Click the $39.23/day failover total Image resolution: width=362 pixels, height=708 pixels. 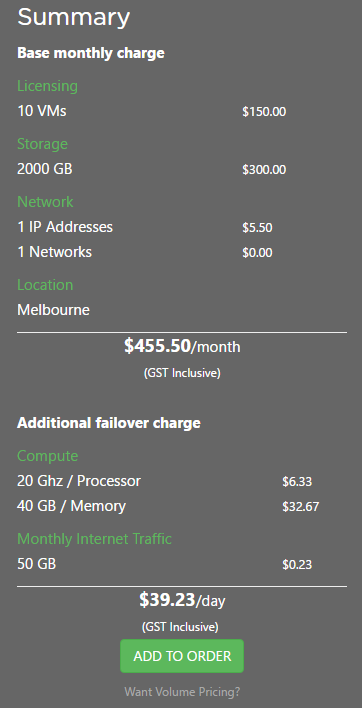(182, 600)
